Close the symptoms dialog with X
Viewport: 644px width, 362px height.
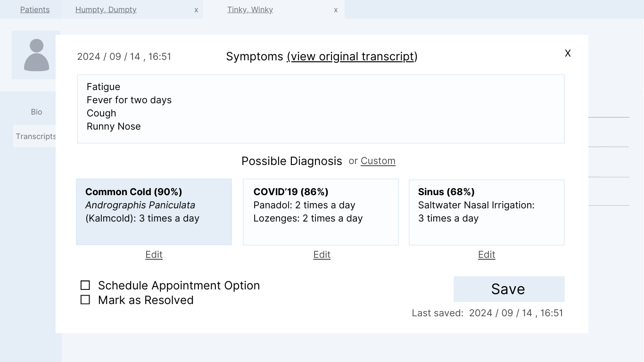point(568,53)
